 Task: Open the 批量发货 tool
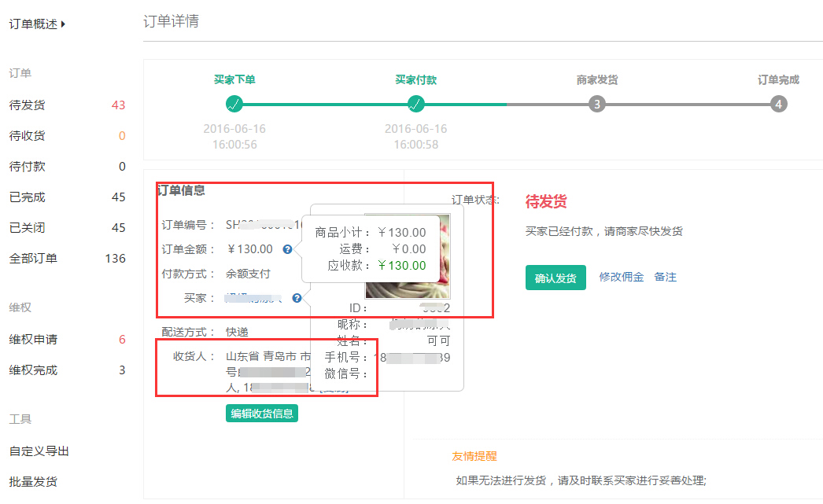(33, 482)
